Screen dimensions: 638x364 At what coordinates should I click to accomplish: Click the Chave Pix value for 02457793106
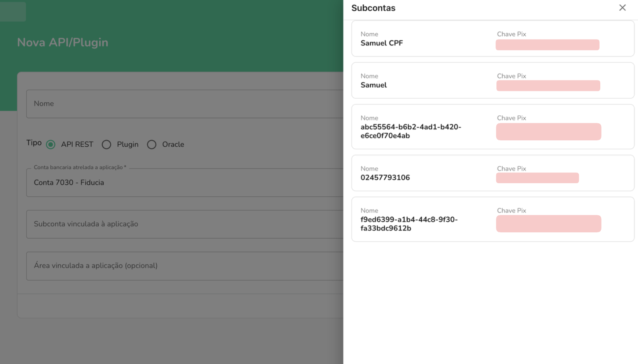pos(537,178)
